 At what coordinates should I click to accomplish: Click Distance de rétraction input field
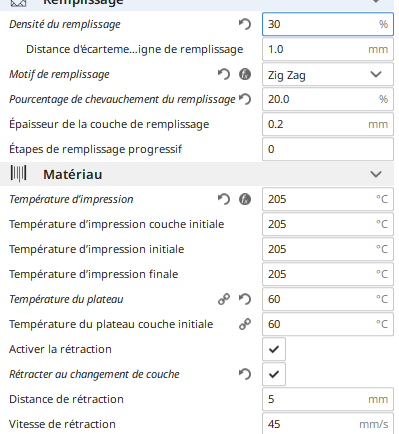328,399
